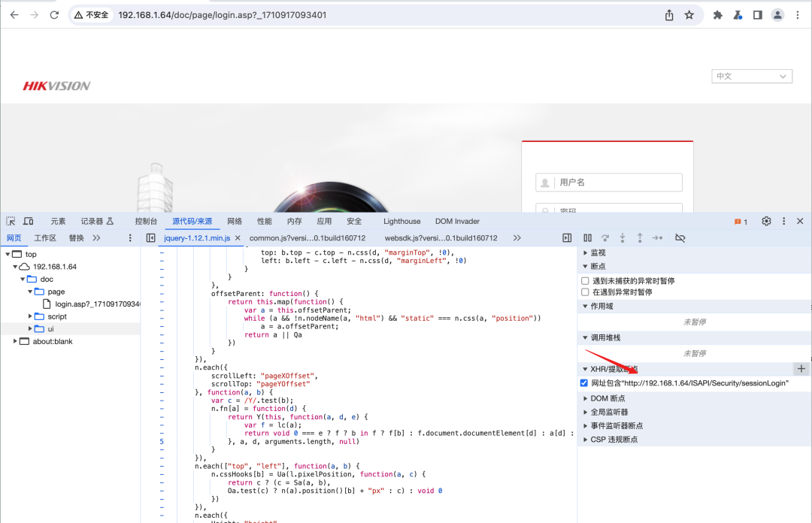Switch to the 记录器 Recorder tab
This screenshot has height=523, width=812.
[x=97, y=221]
